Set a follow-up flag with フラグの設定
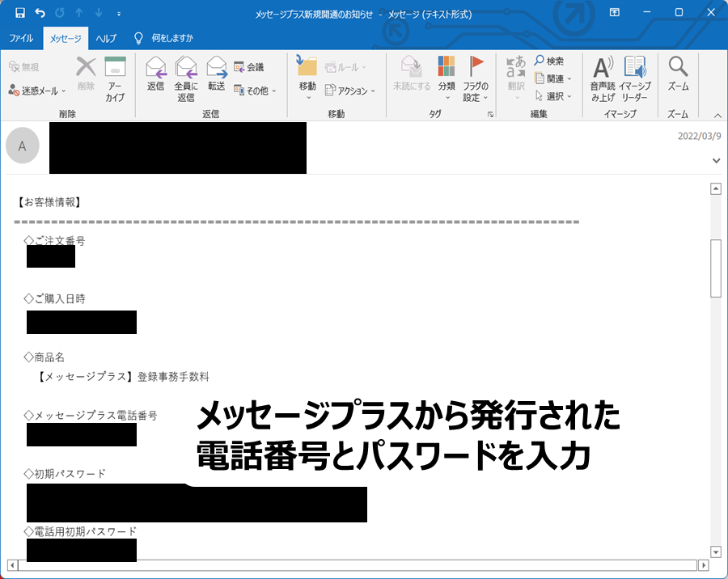 [x=476, y=79]
